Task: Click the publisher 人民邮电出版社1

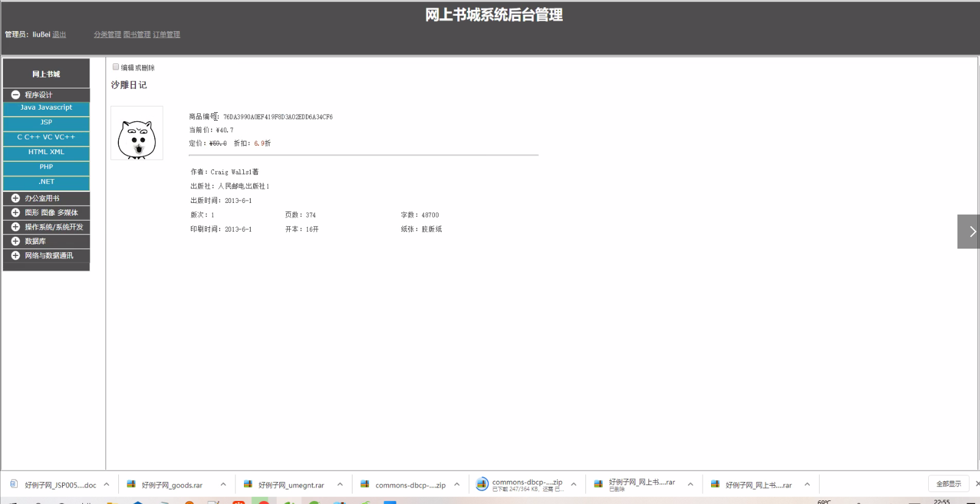Action: click(244, 186)
